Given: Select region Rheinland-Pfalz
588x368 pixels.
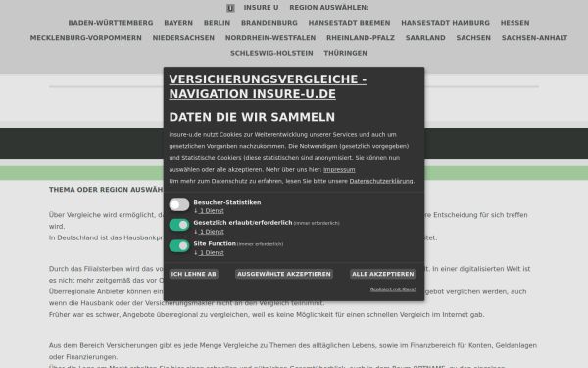Looking at the screenshot, I should click(361, 38).
